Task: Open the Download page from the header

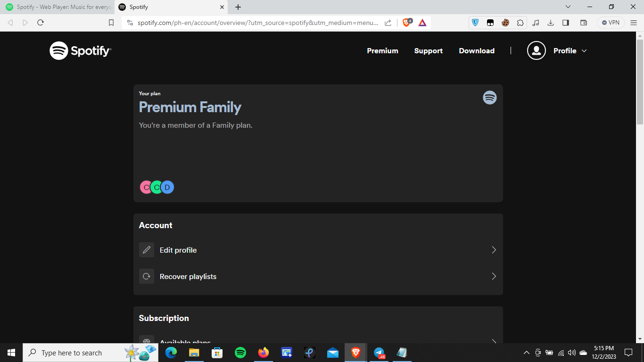Action: click(477, 51)
